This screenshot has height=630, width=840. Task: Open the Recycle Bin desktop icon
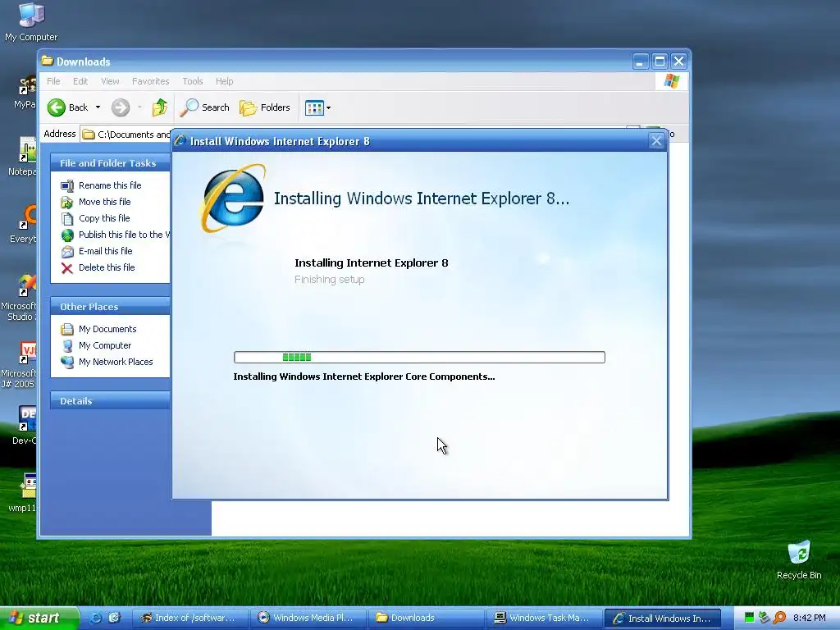[799, 559]
